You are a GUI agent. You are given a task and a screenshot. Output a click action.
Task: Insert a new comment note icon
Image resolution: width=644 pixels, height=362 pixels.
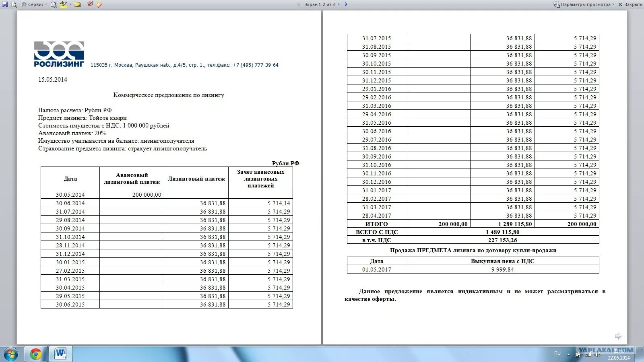[77, 4]
